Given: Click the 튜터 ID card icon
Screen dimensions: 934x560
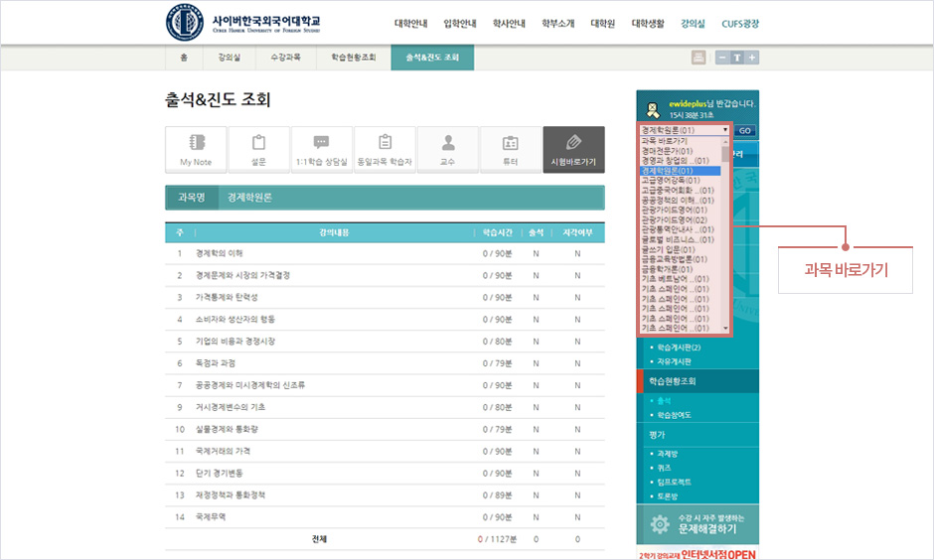Looking at the screenshot, I should coord(511,150).
